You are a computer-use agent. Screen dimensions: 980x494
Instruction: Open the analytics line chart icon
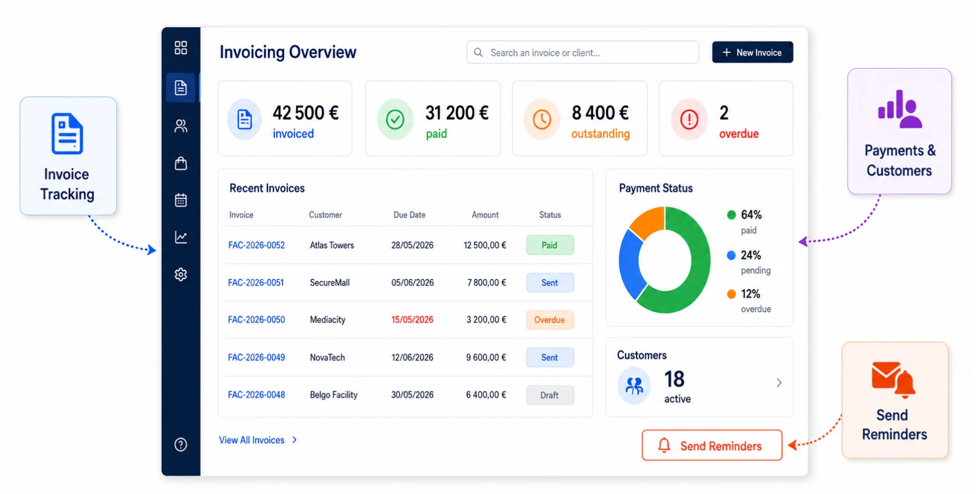click(181, 237)
